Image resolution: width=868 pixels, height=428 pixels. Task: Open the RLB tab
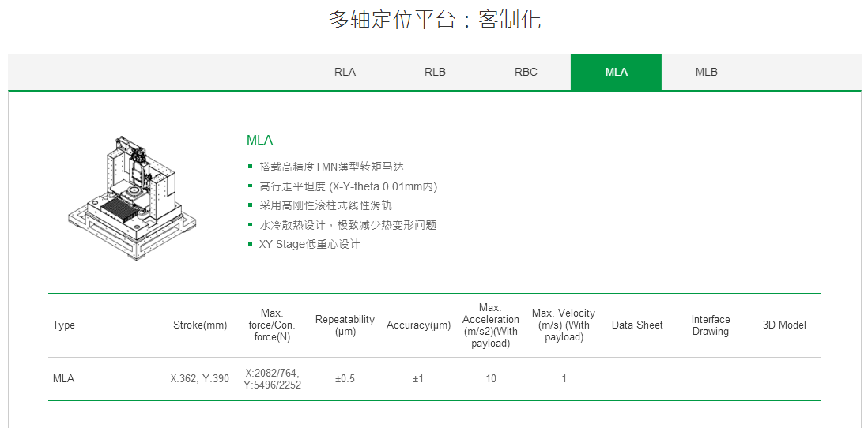[435, 72]
